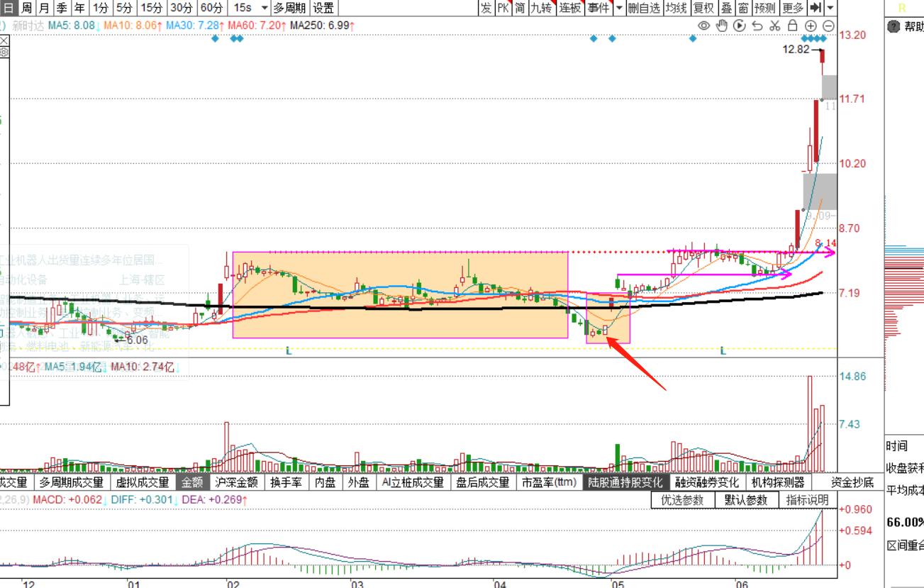Select the scissors cut tool
This screenshot has width=924, height=588.
tap(775, 26)
